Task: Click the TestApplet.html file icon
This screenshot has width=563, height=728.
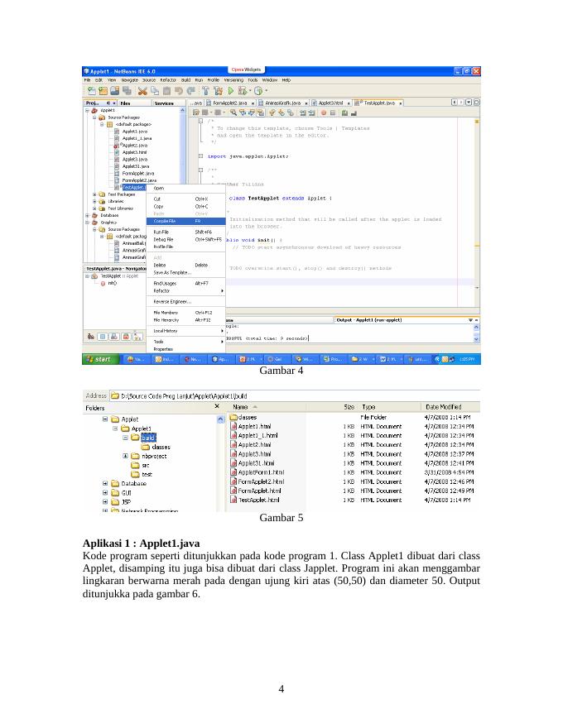Action: pos(233,500)
